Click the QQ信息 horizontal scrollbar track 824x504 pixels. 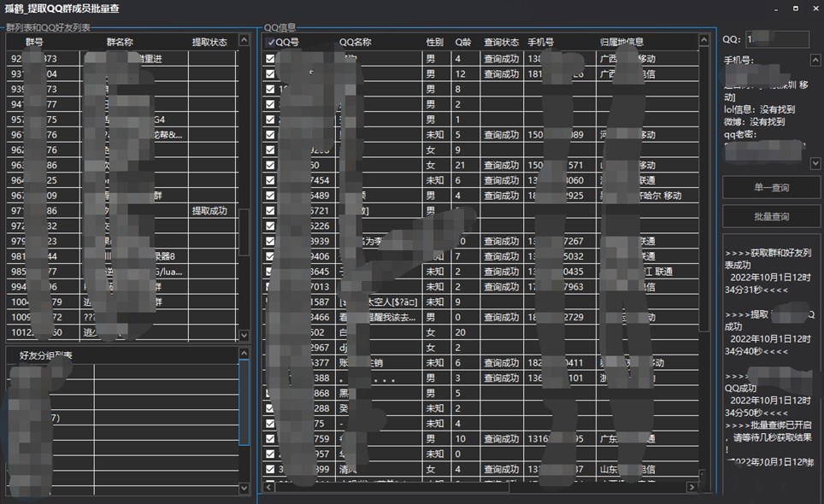click(598, 488)
